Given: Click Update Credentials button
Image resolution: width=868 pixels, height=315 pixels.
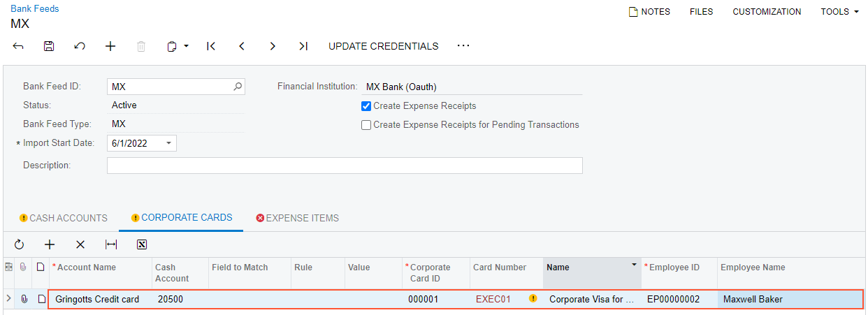Looking at the screenshot, I should 384,46.
